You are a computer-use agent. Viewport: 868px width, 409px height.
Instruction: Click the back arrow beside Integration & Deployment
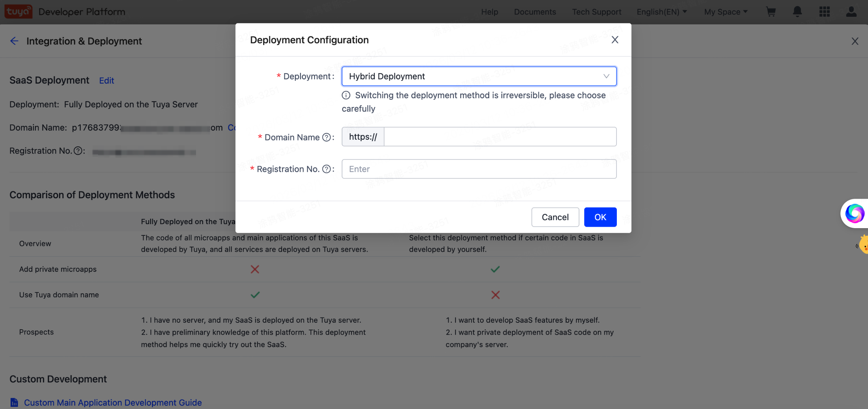[x=14, y=41]
